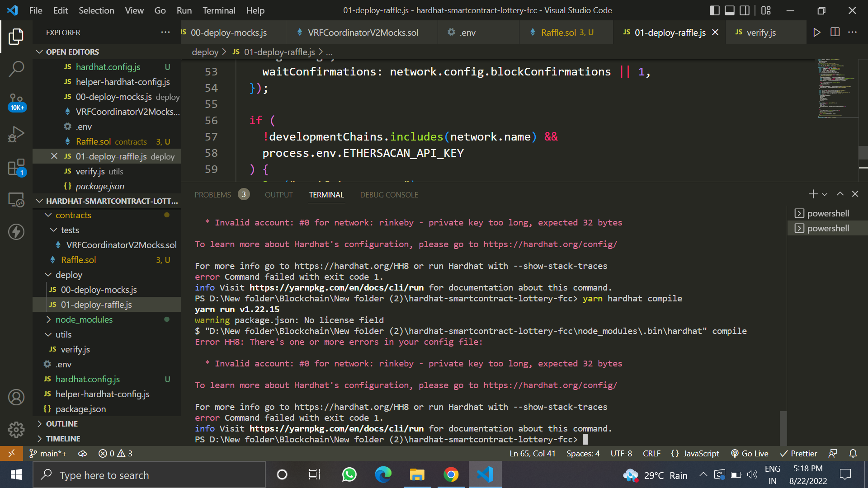Open Source Control view with 10K+ badge
This screenshot has width=868, height=488.
point(16,102)
